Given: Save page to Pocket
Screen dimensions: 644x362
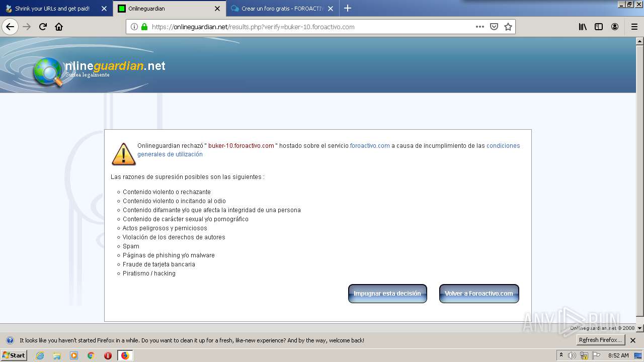Looking at the screenshot, I should coord(494,27).
